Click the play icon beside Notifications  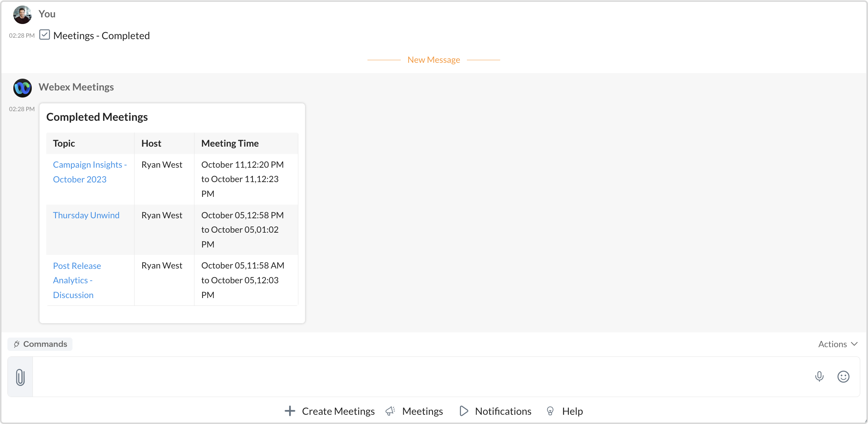click(464, 411)
